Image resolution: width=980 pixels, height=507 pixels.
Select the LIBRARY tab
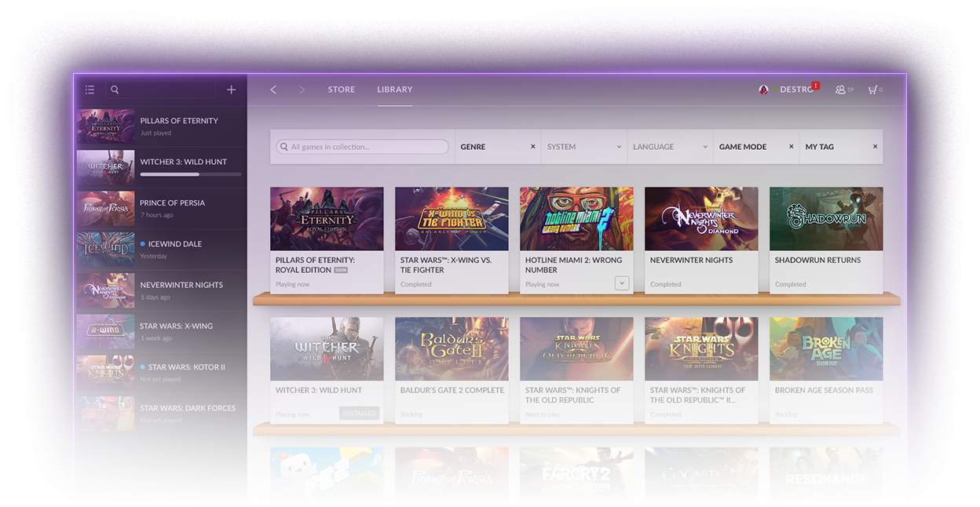pyautogui.click(x=394, y=89)
